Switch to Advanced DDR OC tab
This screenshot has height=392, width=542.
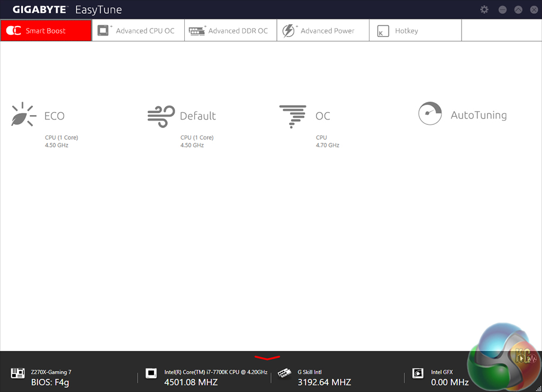pos(231,30)
